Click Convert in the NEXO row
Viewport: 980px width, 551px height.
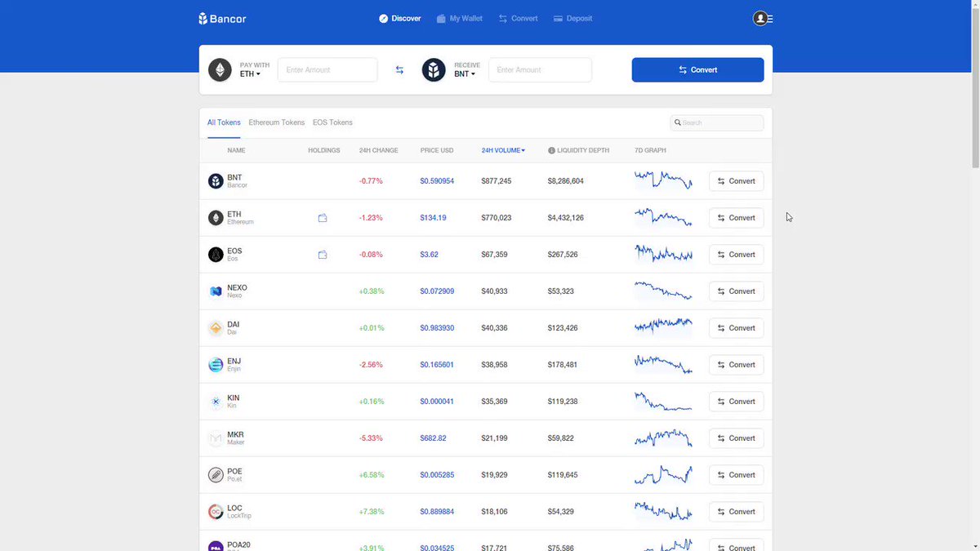[736, 291]
